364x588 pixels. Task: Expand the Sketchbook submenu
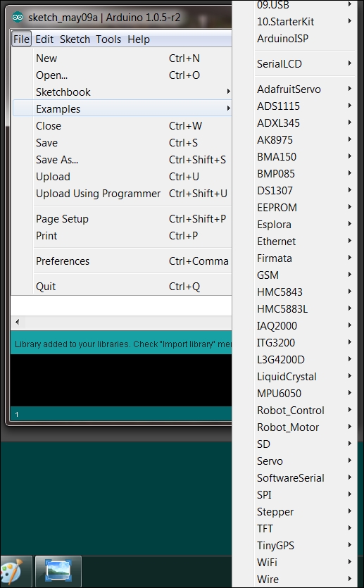(123, 92)
